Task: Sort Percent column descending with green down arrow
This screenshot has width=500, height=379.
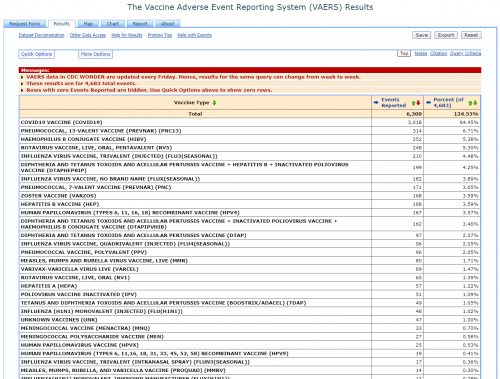Action: 475,103
